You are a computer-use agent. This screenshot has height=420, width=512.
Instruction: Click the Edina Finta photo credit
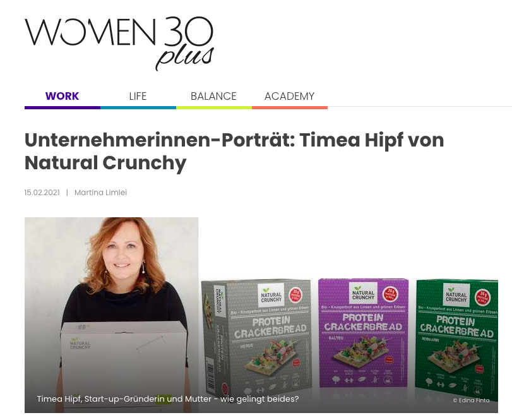[x=471, y=400]
